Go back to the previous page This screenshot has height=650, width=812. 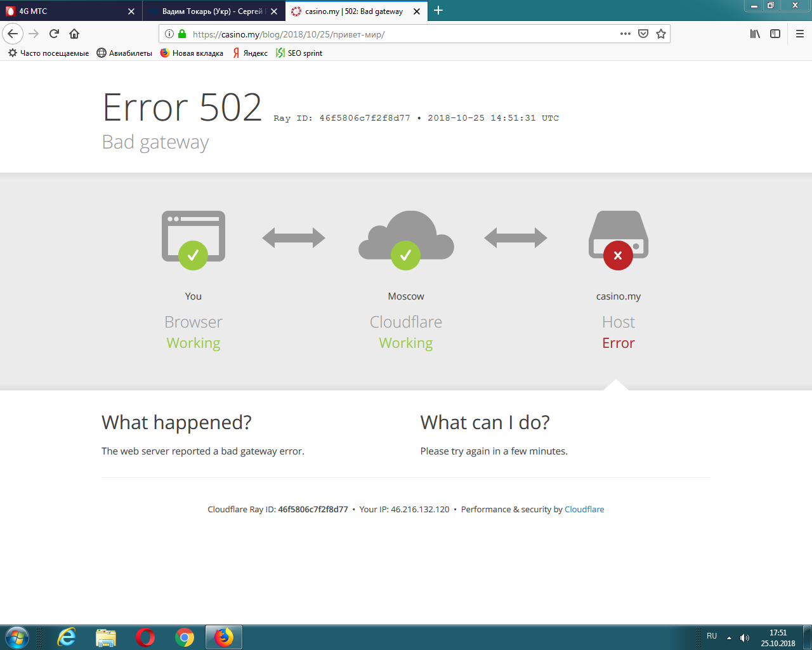pyautogui.click(x=13, y=34)
